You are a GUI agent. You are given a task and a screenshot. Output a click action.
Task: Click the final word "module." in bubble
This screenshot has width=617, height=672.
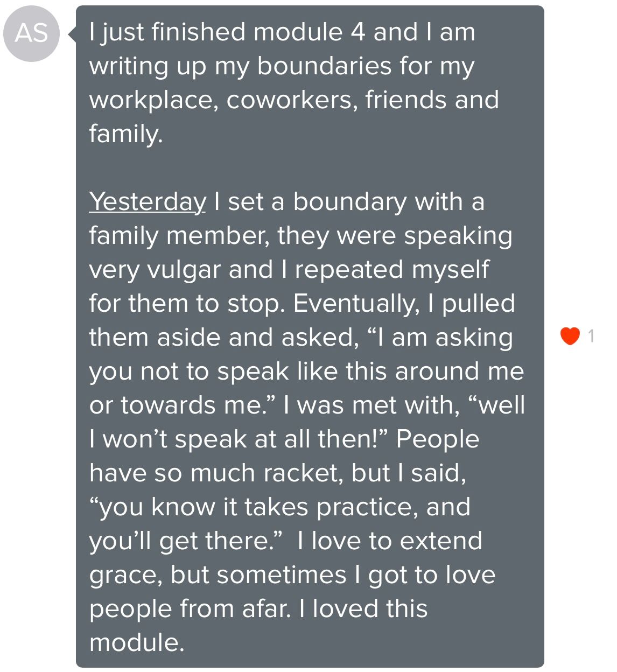click(137, 643)
